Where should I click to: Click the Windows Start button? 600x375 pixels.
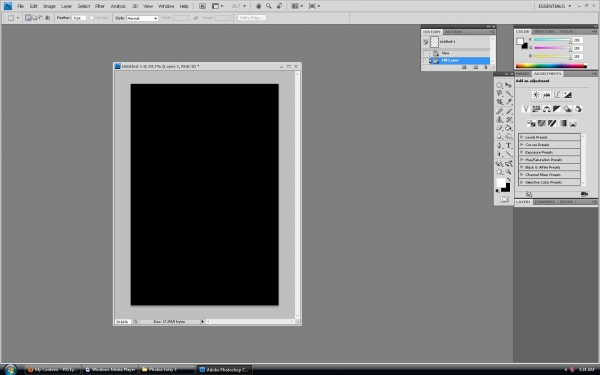point(10,370)
